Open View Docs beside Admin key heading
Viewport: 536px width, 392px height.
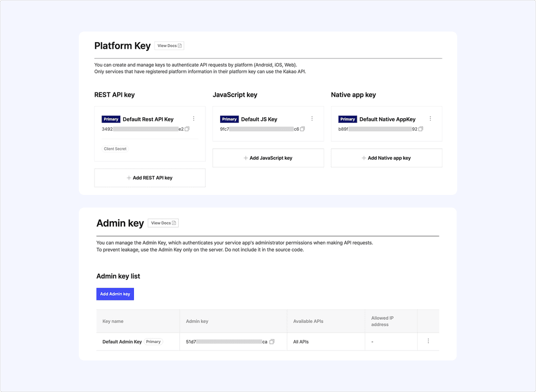pos(163,223)
